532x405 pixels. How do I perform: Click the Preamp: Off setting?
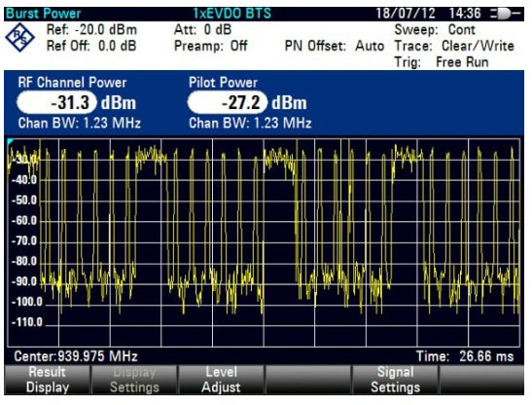pyautogui.click(x=211, y=46)
